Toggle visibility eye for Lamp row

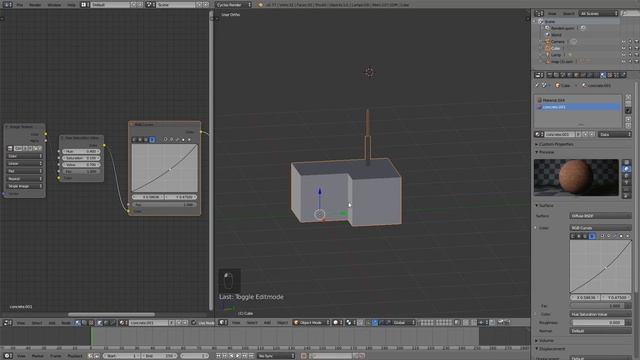click(623, 55)
